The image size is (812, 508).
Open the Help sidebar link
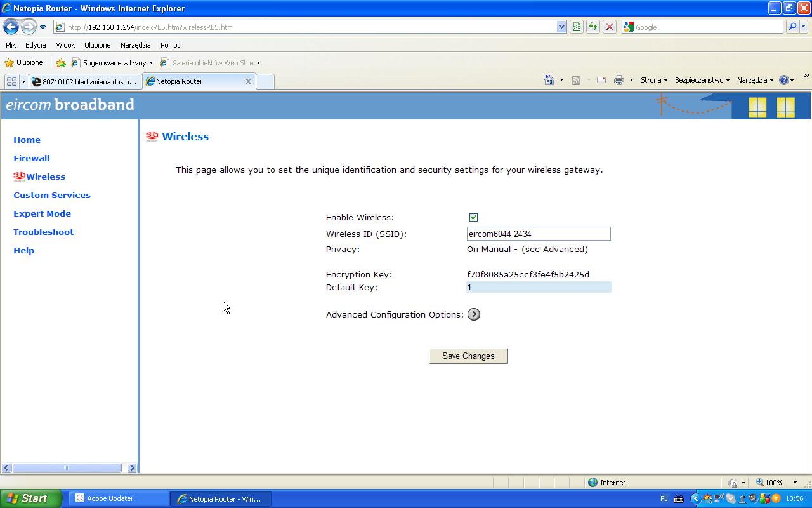click(23, 250)
